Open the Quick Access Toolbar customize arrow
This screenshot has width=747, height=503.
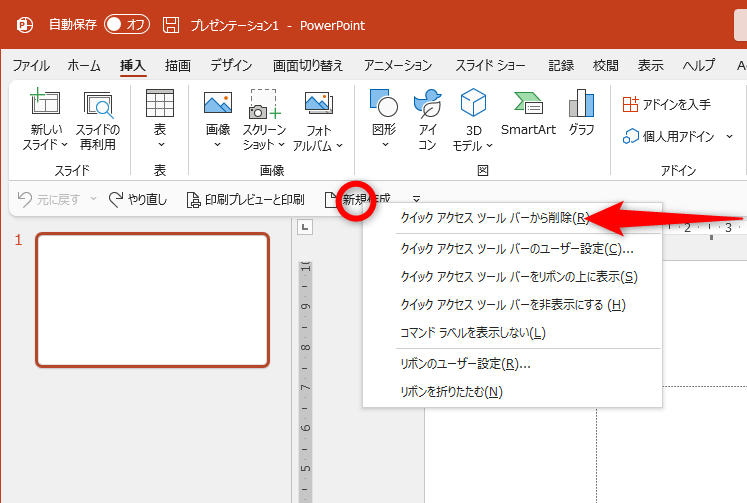416,199
